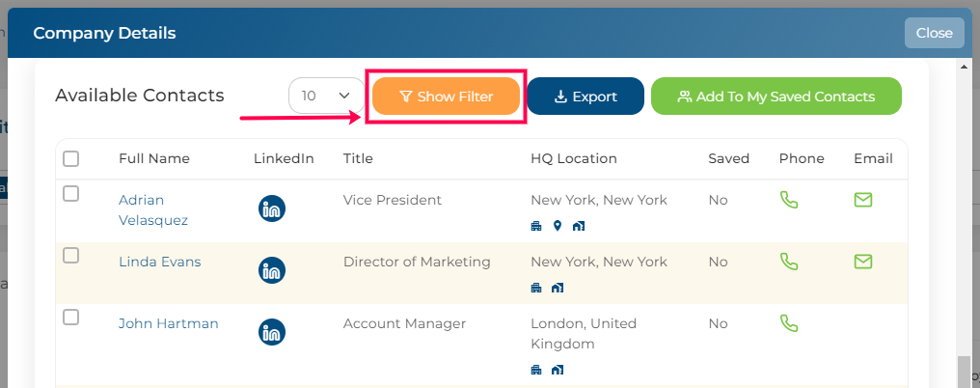
Task: Click the Saved column header
Action: coord(729,159)
